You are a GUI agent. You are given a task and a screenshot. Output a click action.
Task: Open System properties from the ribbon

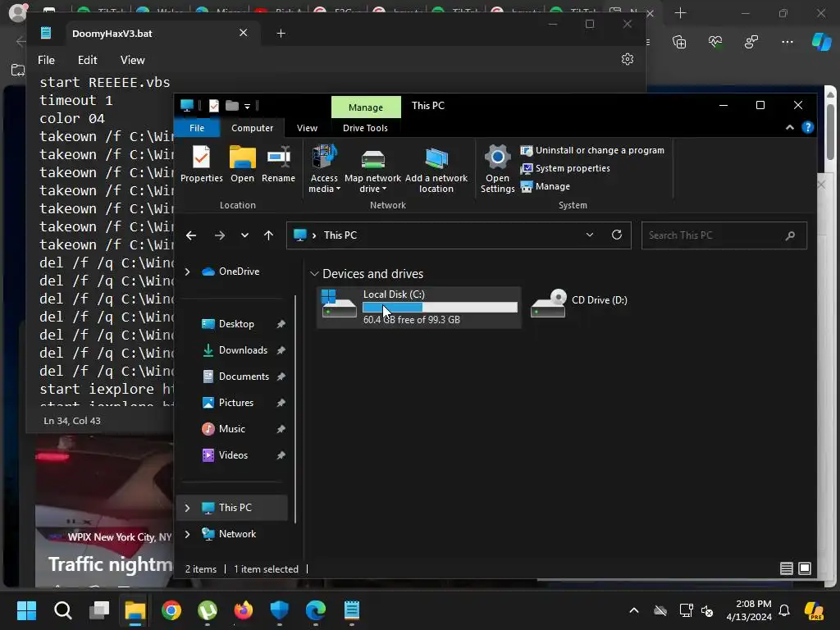[x=565, y=168]
